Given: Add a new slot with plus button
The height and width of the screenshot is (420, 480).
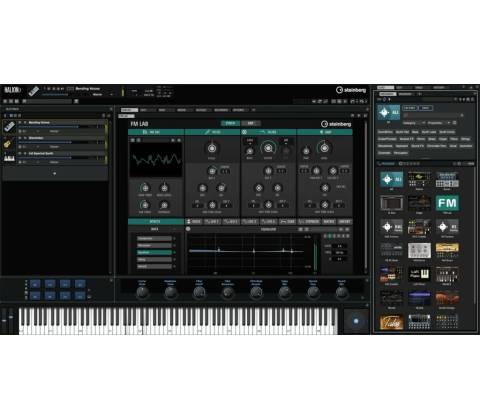Looking at the screenshot, I should (x=54, y=173).
